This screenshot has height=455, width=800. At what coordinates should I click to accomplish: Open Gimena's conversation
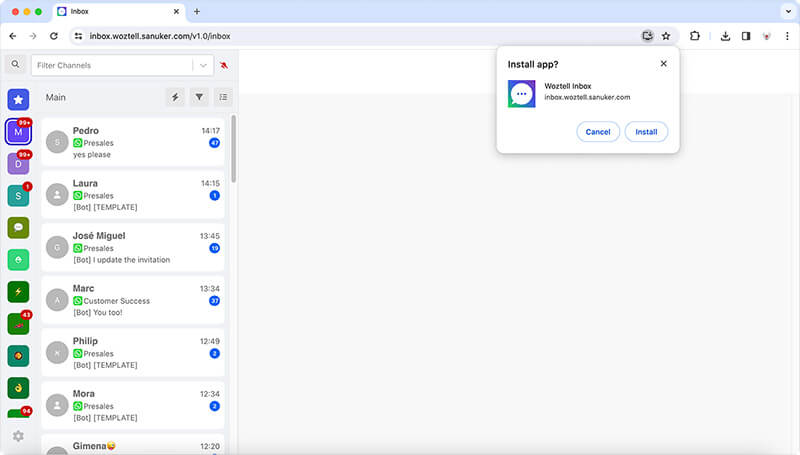pos(133,444)
